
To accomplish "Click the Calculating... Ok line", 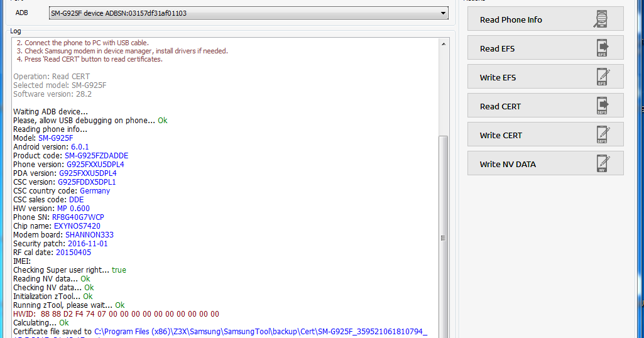I will pos(41,323).
